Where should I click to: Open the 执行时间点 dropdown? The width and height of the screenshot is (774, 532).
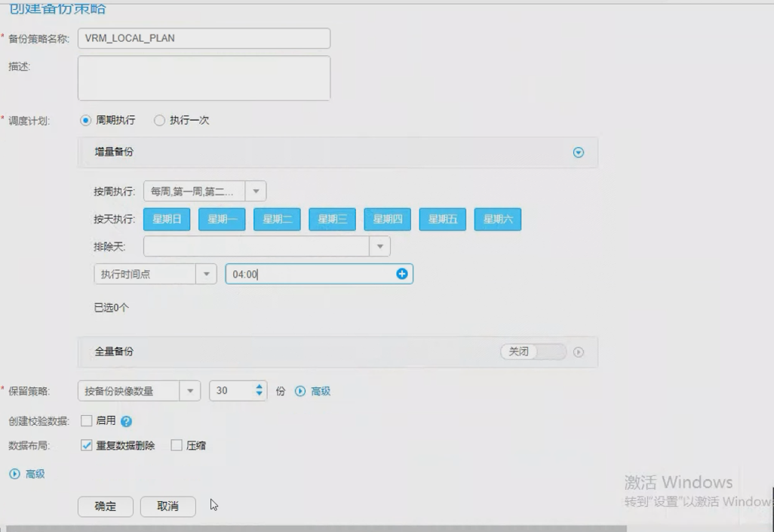pyautogui.click(x=205, y=275)
